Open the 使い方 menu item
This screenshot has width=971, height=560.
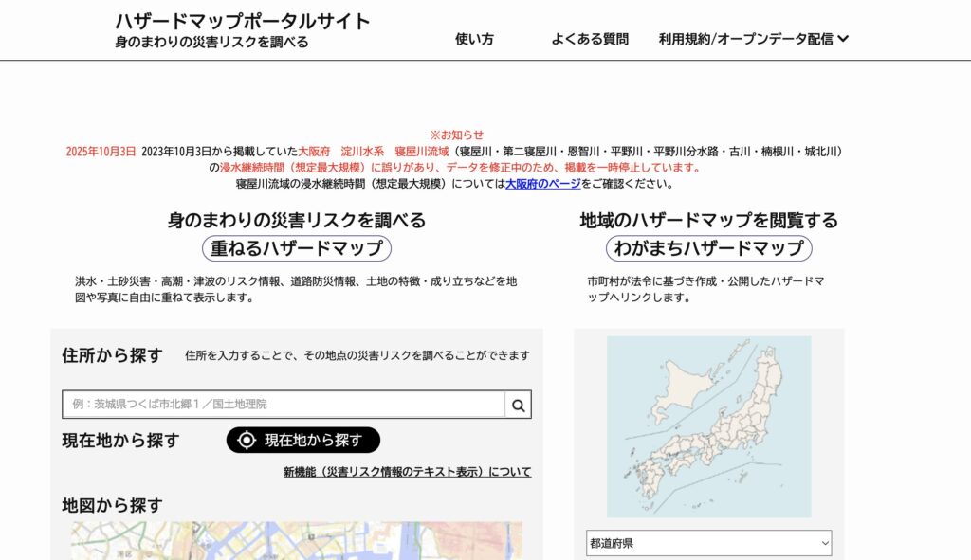click(x=474, y=39)
